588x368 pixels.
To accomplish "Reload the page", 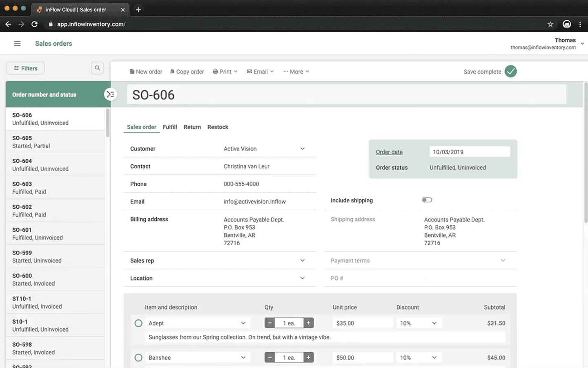I will (35, 24).
